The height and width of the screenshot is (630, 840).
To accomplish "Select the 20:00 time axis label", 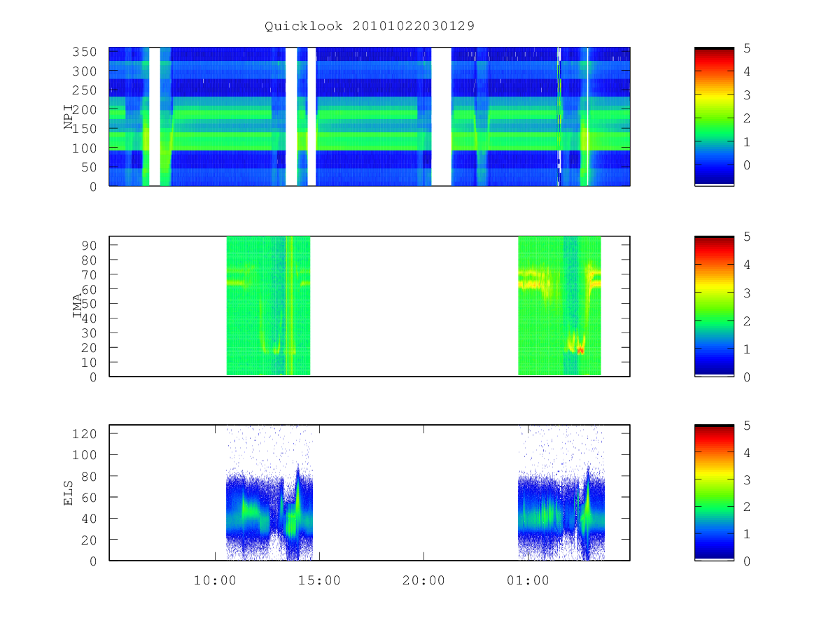I will click(423, 580).
